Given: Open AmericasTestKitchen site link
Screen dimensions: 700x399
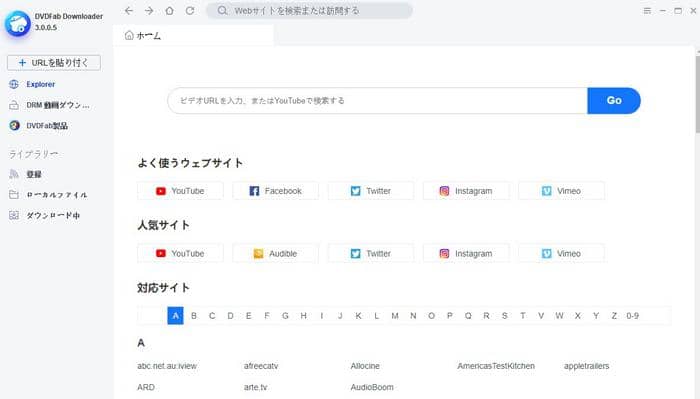Looking at the screenshot, I should pos(496,366).
